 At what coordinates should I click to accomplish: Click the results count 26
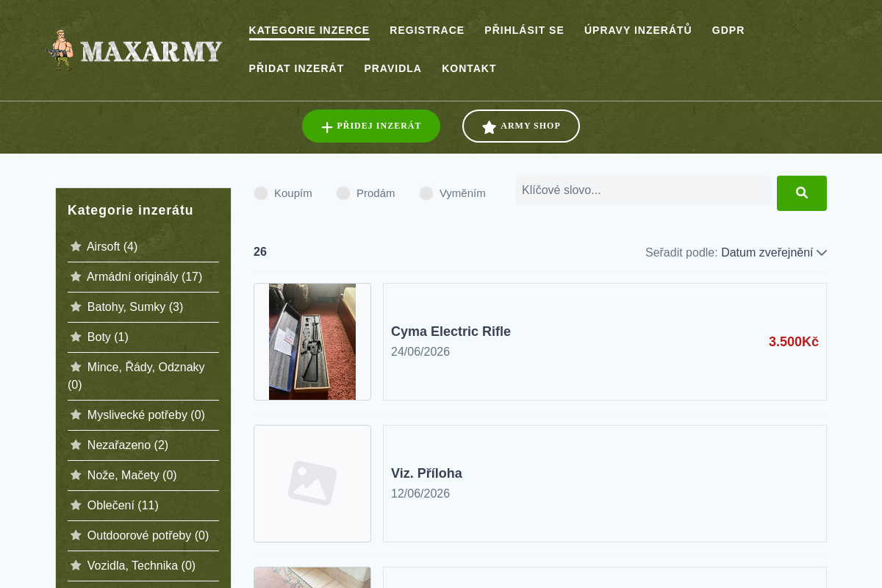[260, 252]
